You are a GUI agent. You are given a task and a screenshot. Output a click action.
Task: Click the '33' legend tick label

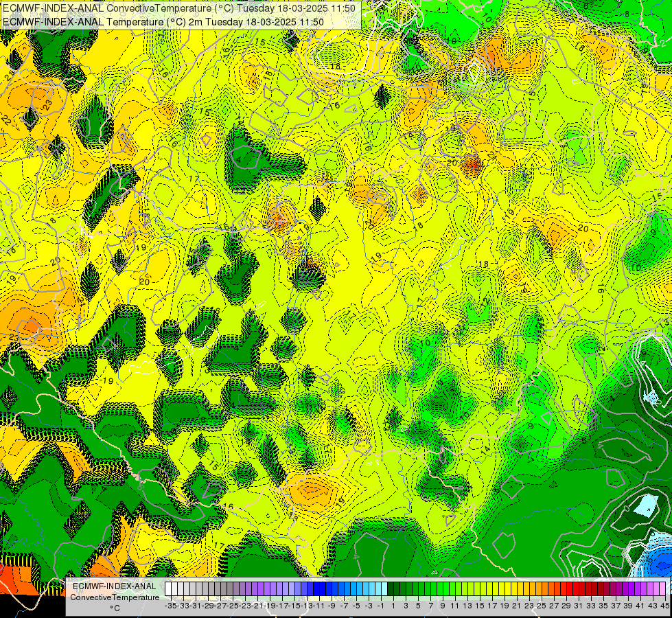(x=591, y=606)
